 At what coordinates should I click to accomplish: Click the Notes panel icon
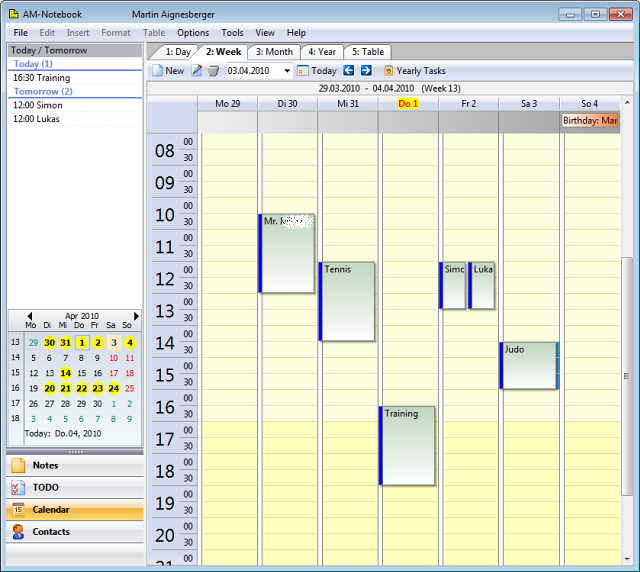pyautogui.click(x=18, y=465)
